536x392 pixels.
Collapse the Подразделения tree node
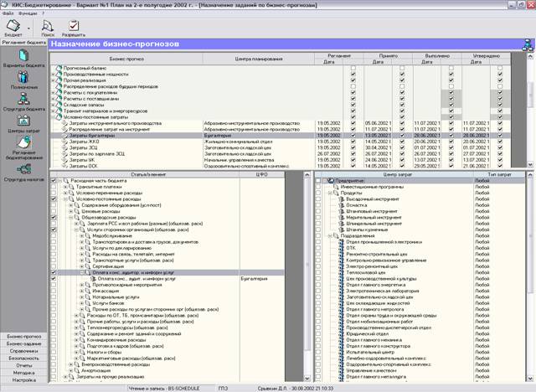tap(330, 236)
